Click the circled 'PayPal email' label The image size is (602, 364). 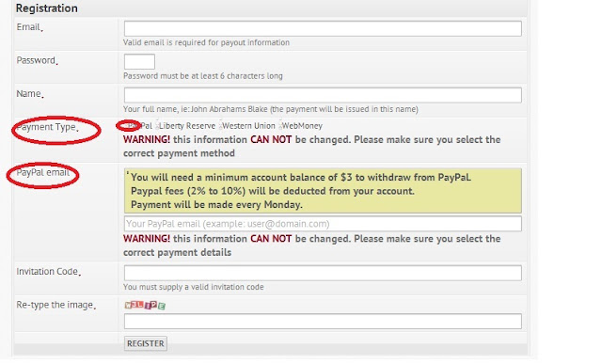43,172
